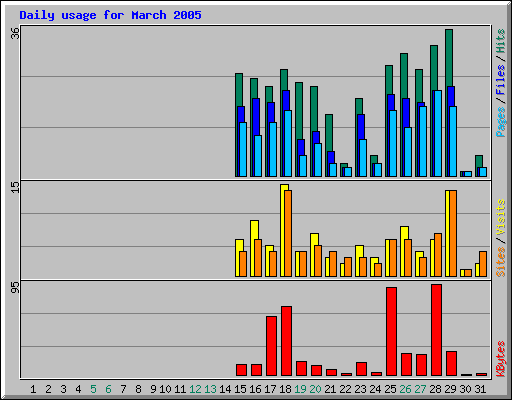The width and height of the screenshot is (512, 400).
Task: Click the red KBytes bar for day 18
Action: tap(286, 341)
